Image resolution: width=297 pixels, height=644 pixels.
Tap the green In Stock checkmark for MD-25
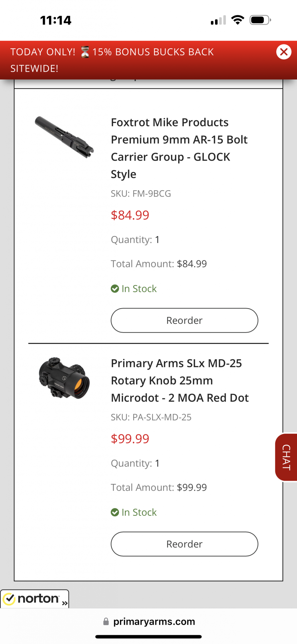(115, 512)
